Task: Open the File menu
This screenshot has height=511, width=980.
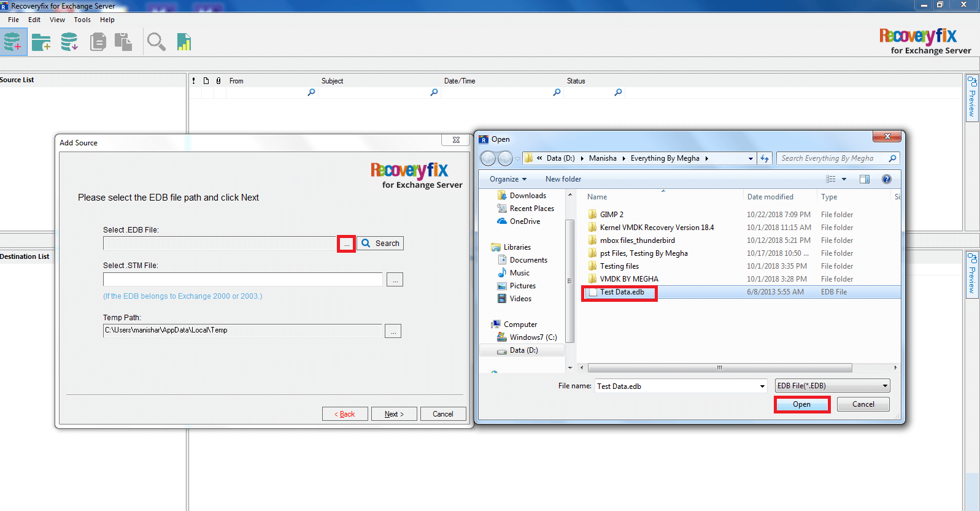Action: (14, 20)
